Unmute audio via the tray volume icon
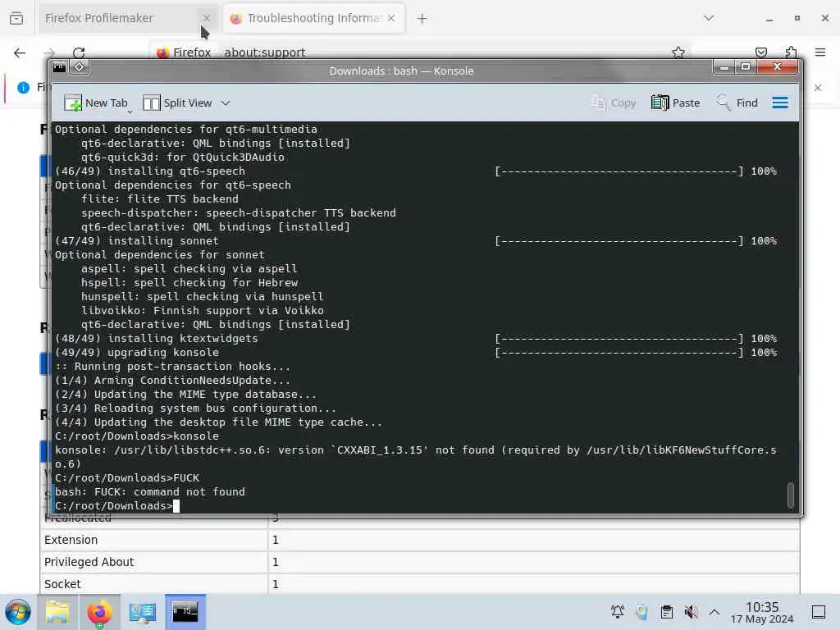Screen dimensions: 840x630 point(691,612)
